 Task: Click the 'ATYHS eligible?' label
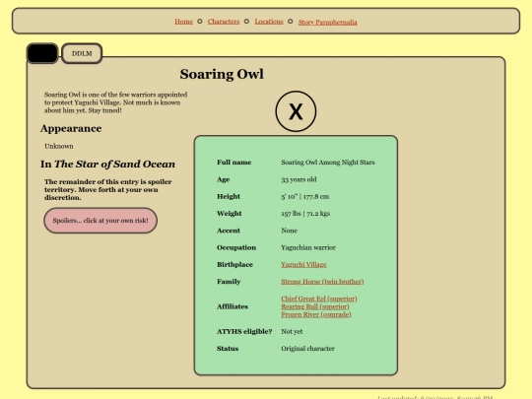244,331
